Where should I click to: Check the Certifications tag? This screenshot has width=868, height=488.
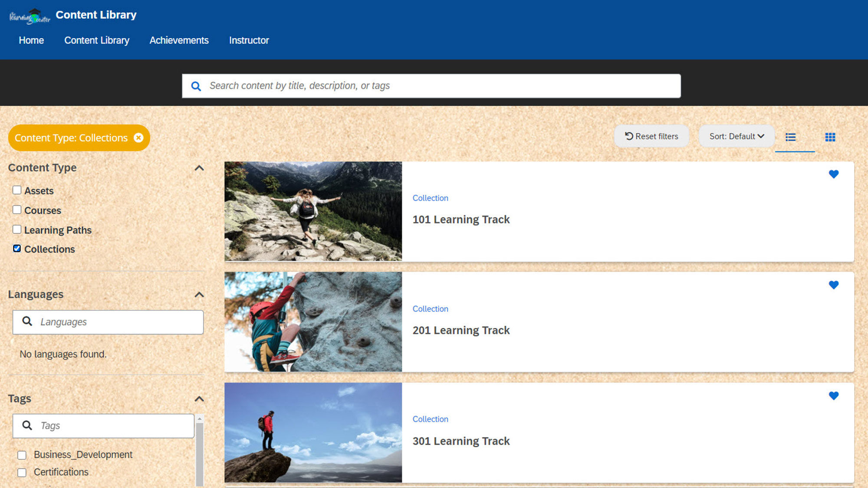pyautogui.click(x=22, y=472)
